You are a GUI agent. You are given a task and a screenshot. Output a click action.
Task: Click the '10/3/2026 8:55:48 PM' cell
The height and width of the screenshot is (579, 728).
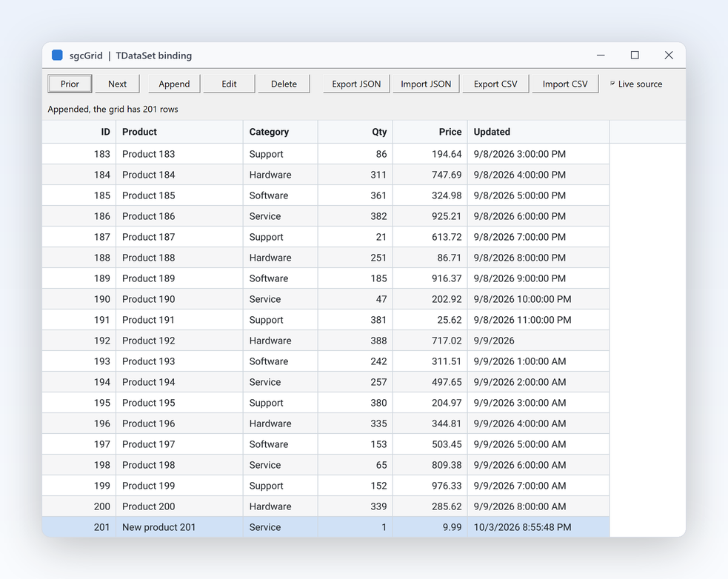(538, 527)
